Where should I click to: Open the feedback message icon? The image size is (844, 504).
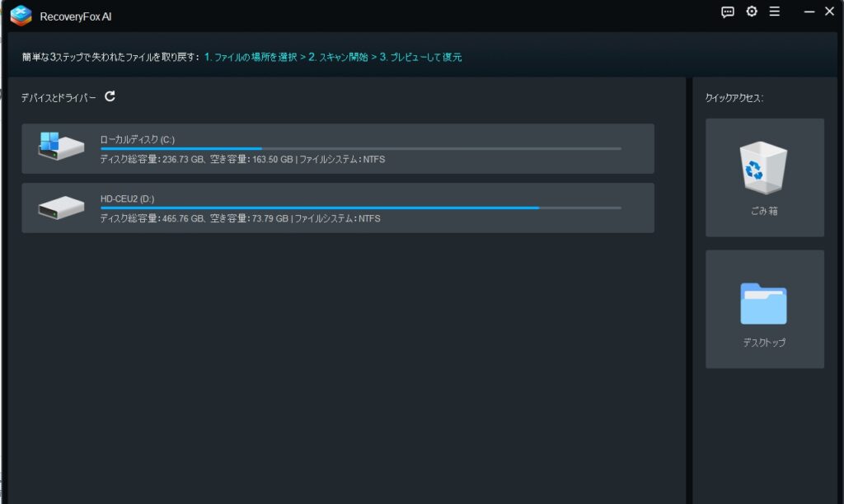pos(728,12)
